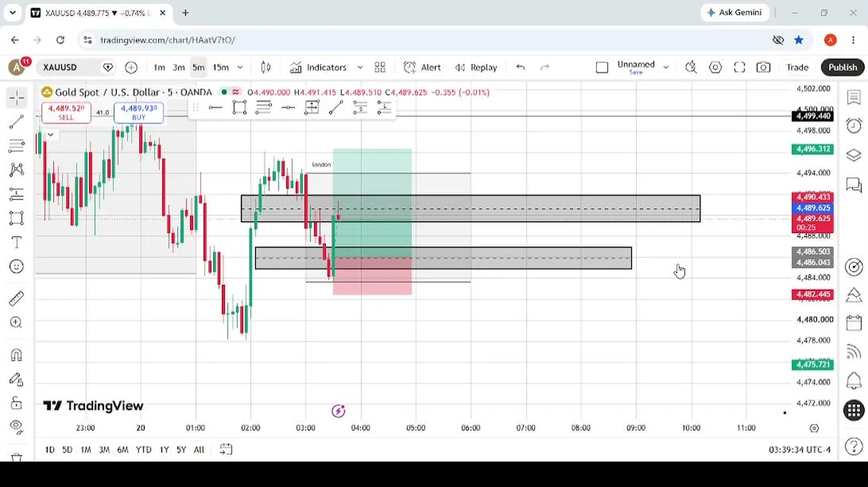Open the chart type candlestick selector

click(266, 67)
